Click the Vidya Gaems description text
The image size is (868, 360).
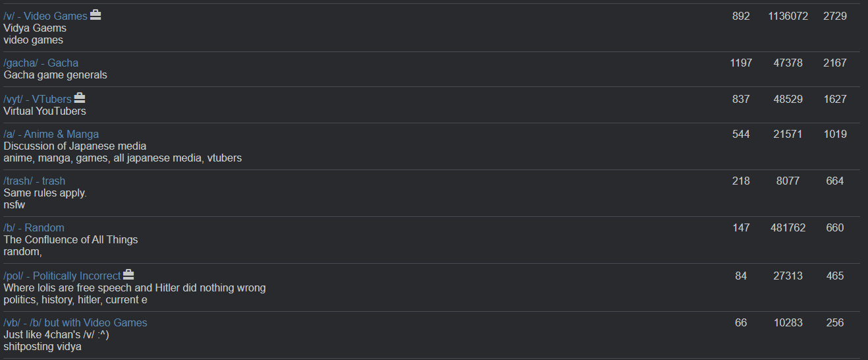pyautogui.click(x=35, y=28)
